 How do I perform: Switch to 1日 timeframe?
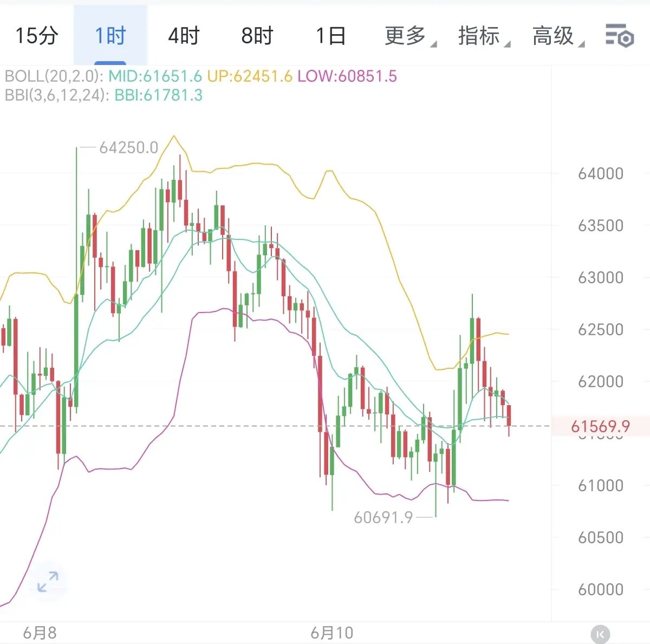pyautogui.click(x=331, y=36)
